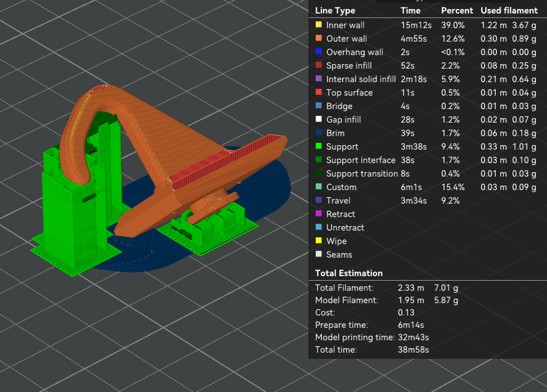Screen dimensions: 547x392
Task: Click the purple Internal solid infill swatch
Action: (x=319, y=79)
